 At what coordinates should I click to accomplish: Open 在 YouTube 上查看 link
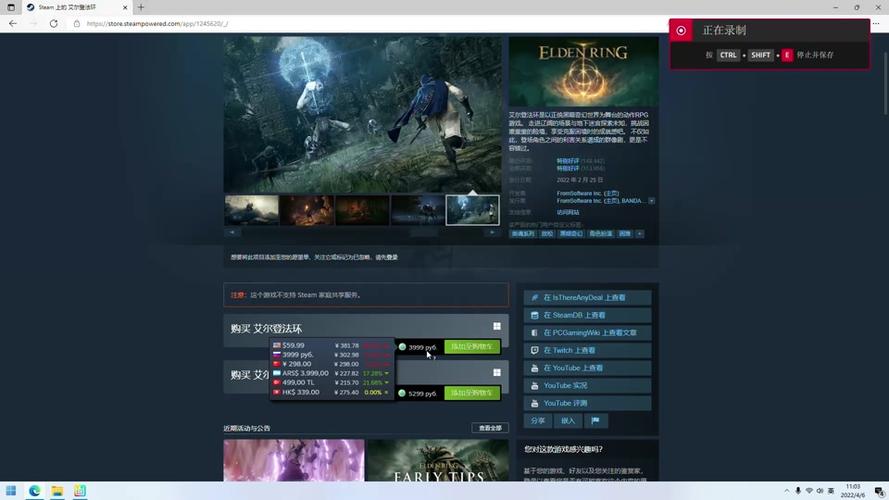tap(587, 368)
